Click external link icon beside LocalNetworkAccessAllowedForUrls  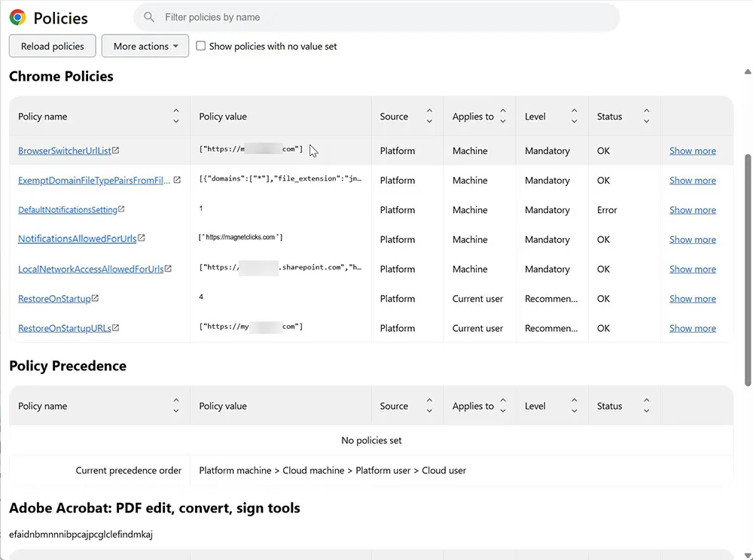169,269
